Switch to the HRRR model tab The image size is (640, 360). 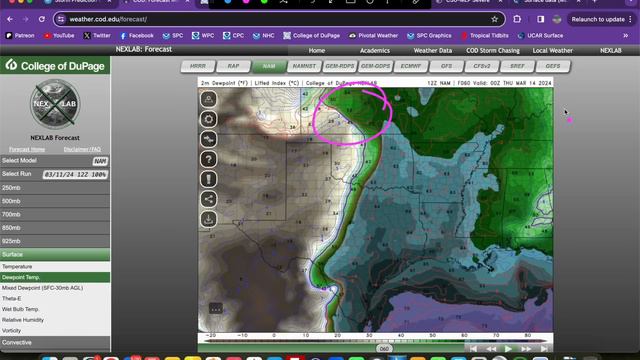pyautogui.click(x=198, y=66)
